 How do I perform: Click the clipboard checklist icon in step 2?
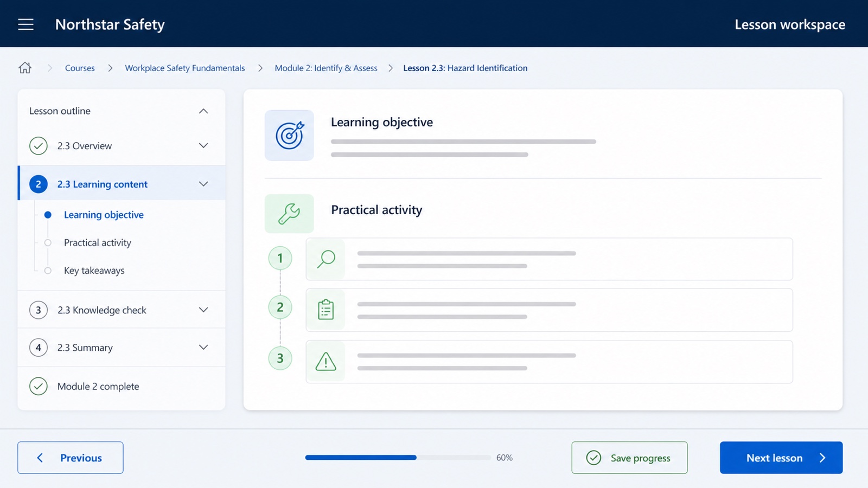click(326, 310)
